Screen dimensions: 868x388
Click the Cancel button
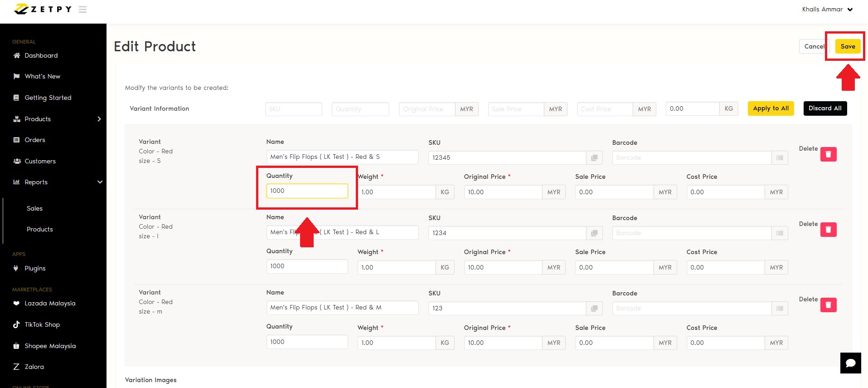pos(814,46)
